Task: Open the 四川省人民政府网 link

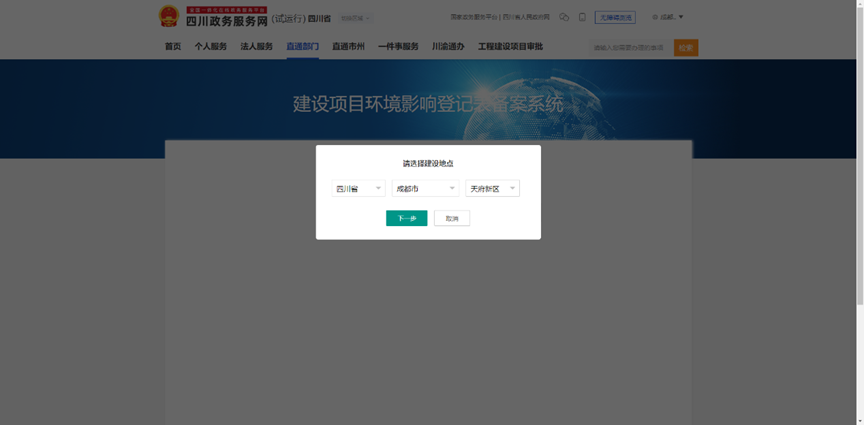Action: (x=526, y=17)
